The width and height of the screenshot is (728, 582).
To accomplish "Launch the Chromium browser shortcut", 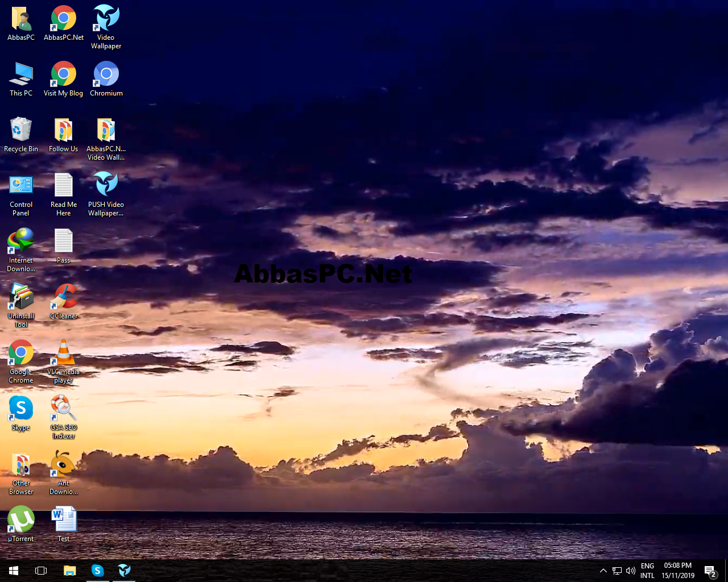I will point(106,79).
